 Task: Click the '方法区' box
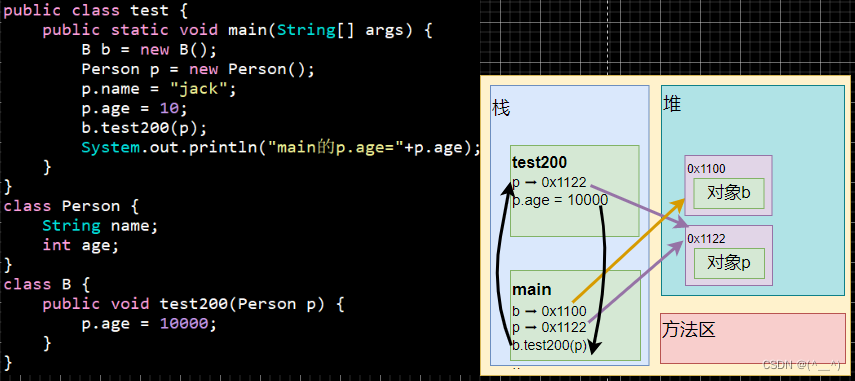tap(752, 338)
